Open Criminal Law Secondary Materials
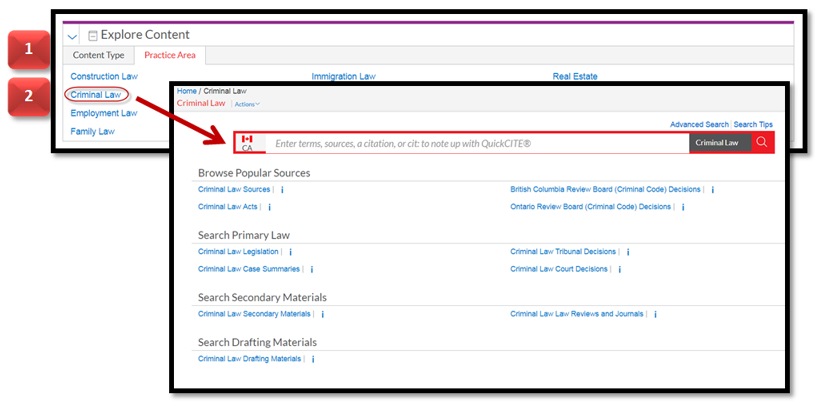 point(254,314)
